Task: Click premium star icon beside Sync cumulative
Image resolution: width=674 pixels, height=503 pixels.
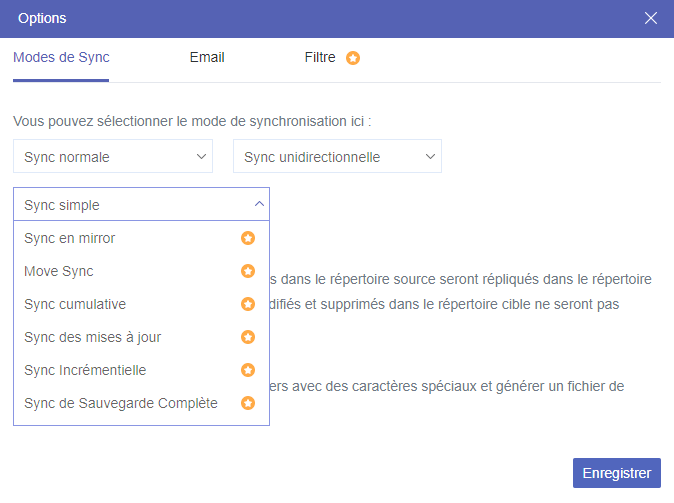Action: [x=248, y=304]
